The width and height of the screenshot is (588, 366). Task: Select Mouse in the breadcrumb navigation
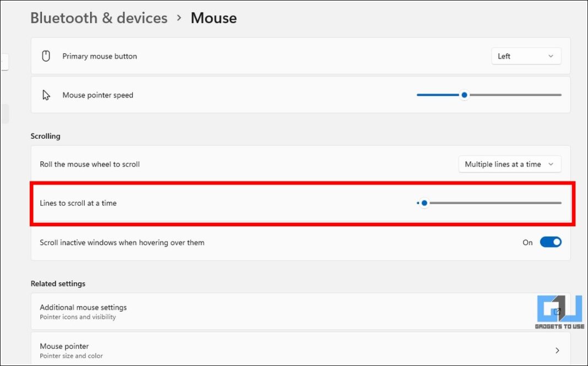(214, 18)
